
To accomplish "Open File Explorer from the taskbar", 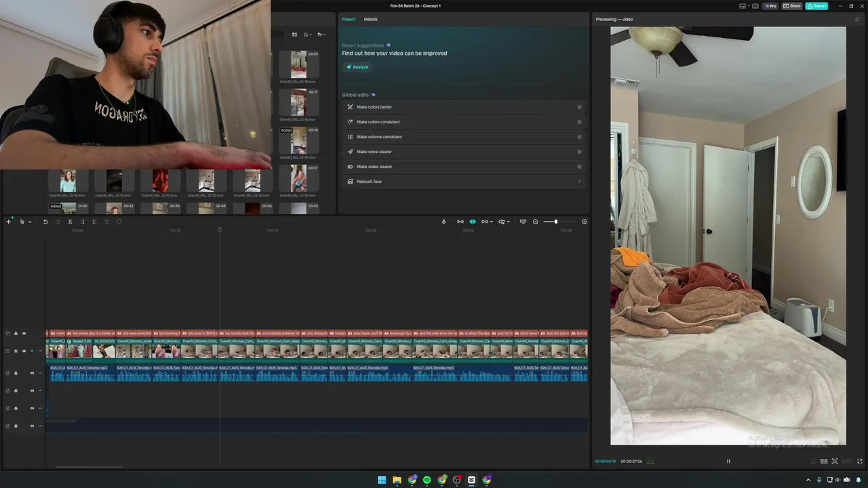I will 397,480.
